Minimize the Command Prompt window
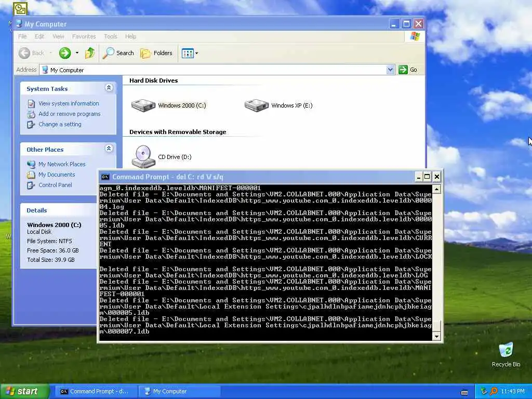 pos(419,177)
